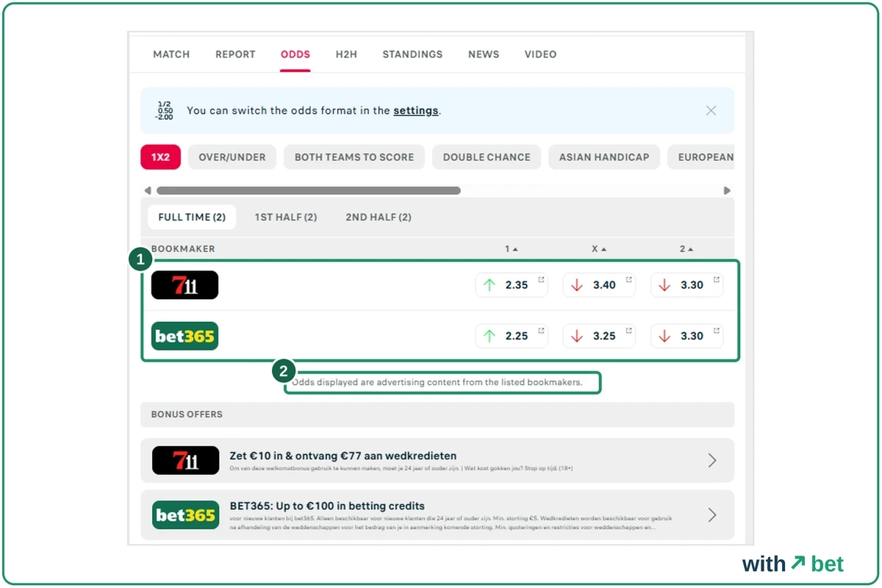Screen dimensions: 882x588
Task: Open BET365 €100 betting credits offer
Action: 437,514
